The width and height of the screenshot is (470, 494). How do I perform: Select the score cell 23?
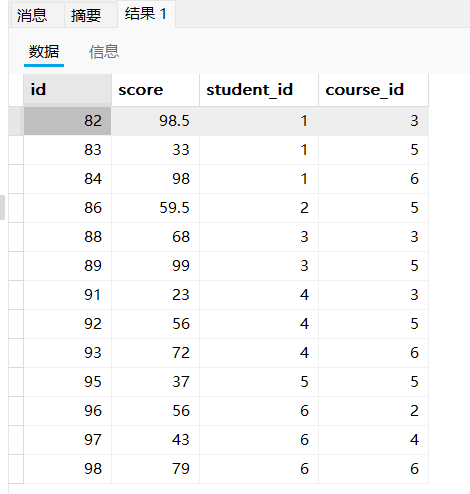[155, 295]
